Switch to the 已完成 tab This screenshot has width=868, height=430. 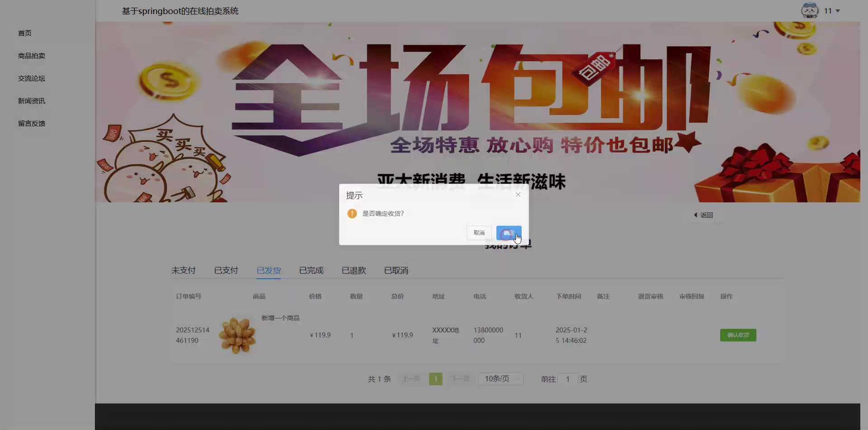(x=311, y=271)
